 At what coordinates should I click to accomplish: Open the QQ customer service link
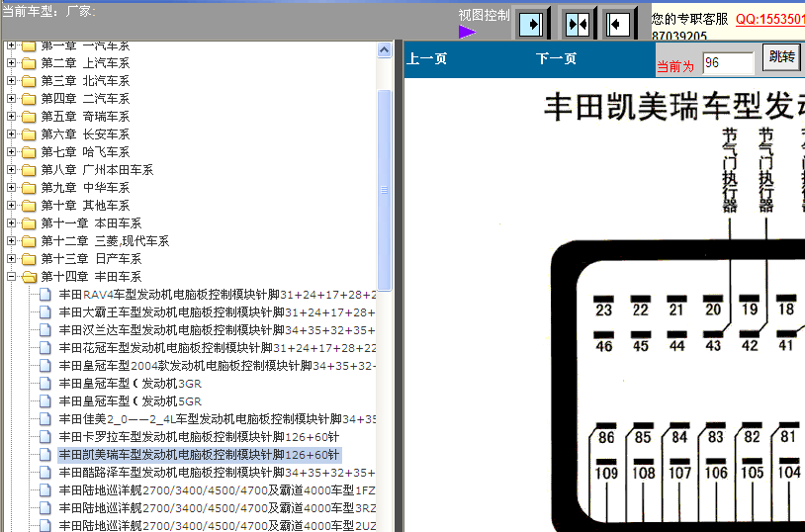coord(770,19)
